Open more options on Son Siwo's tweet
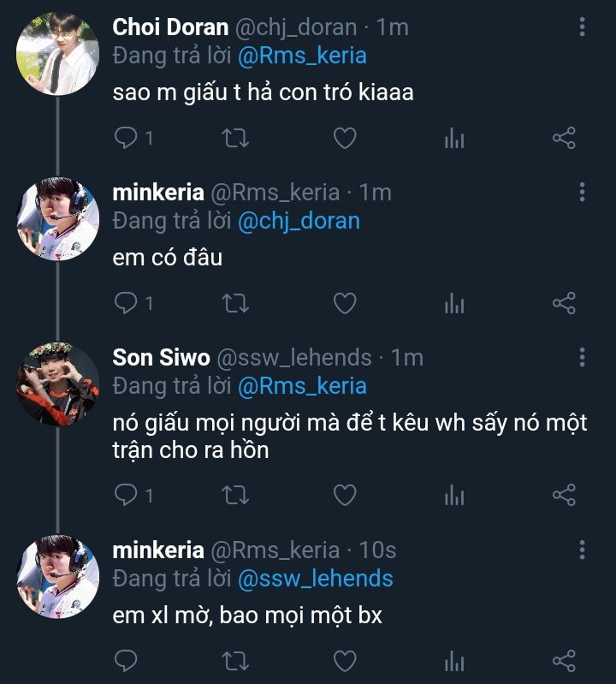This screenshot has width=616, height=684. 582,357
